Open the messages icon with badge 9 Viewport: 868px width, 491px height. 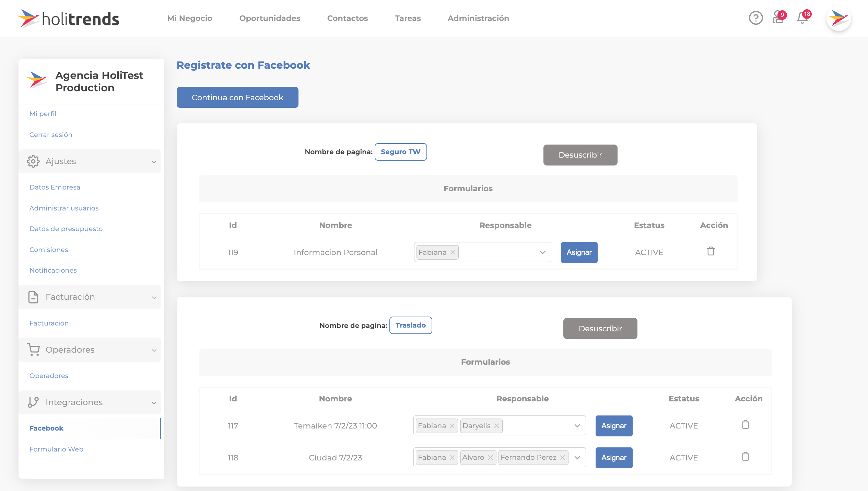pyautogui.click(x=778, y=18)
